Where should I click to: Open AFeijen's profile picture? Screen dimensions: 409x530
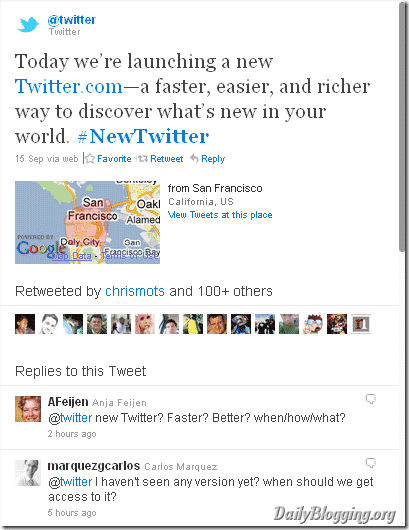coord(28,409)
